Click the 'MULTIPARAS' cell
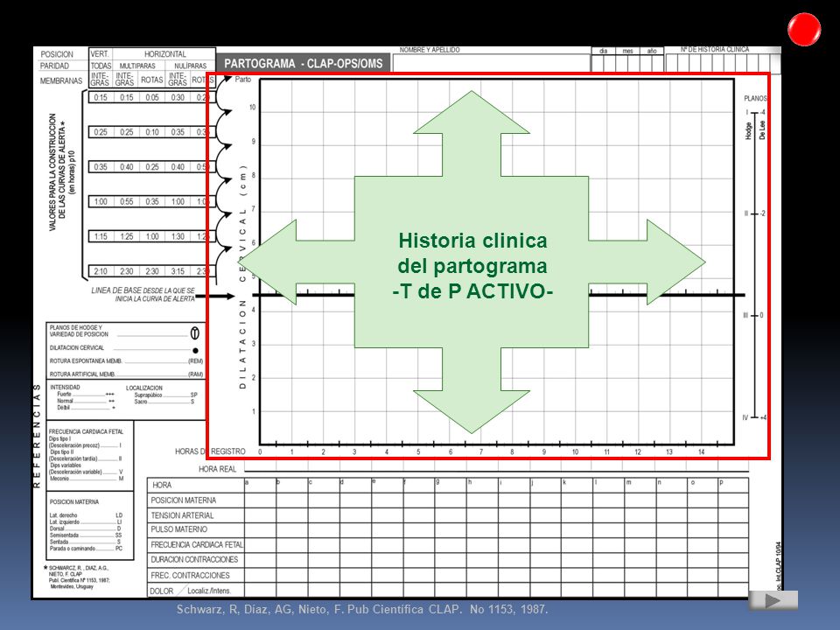840x630 pixels. pyautogui.click(x=137, y=66)
